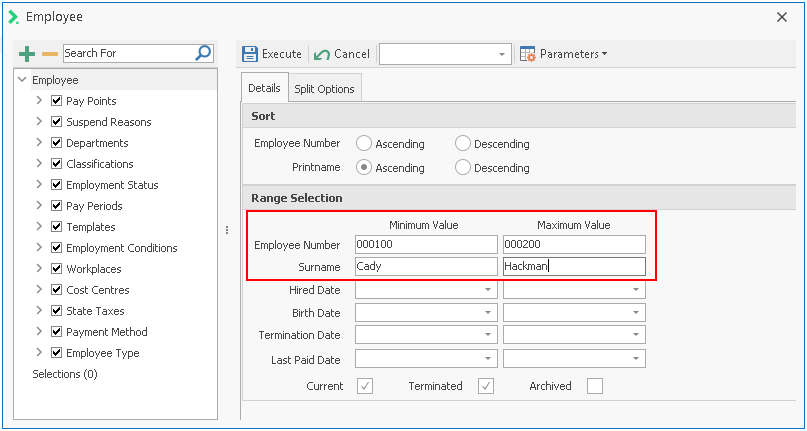
Task: Click the Execute save icon
Action: [250, 54]
